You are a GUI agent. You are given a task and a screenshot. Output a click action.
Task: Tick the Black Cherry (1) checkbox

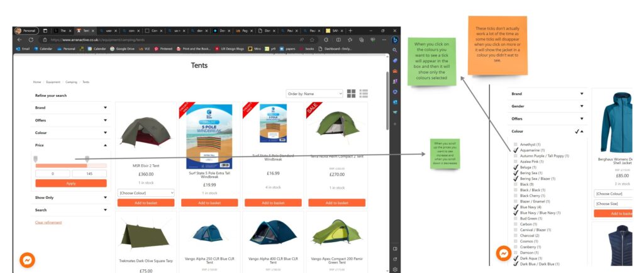[x=516, y=196]
